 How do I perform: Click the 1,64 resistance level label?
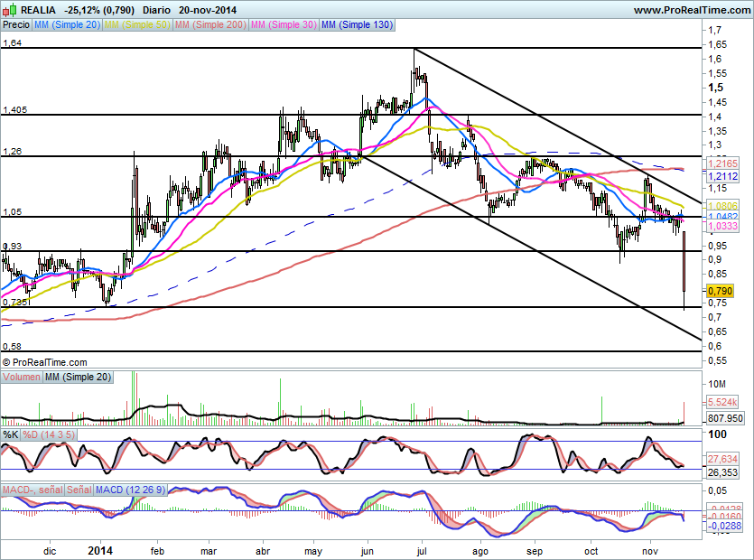pos(12,42)
